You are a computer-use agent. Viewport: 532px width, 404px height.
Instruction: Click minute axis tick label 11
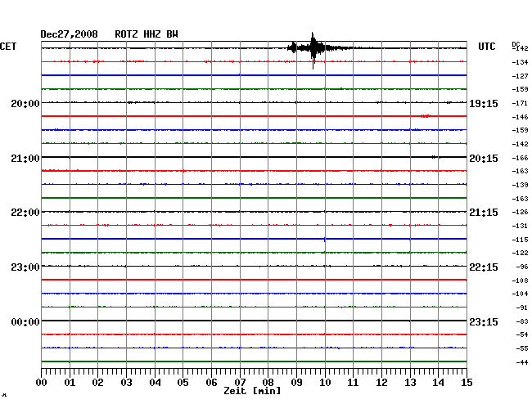(x=353, y=383)
